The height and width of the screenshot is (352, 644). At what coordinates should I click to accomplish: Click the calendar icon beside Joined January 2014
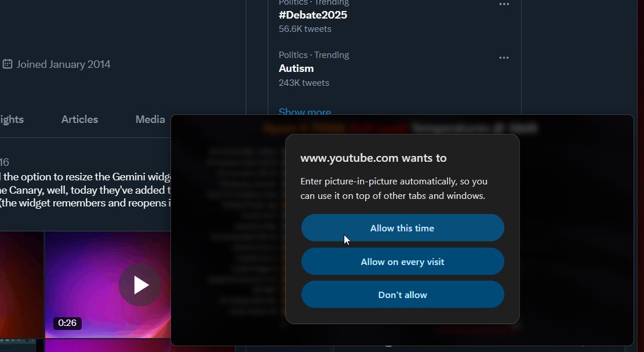[x=8, y=64]
